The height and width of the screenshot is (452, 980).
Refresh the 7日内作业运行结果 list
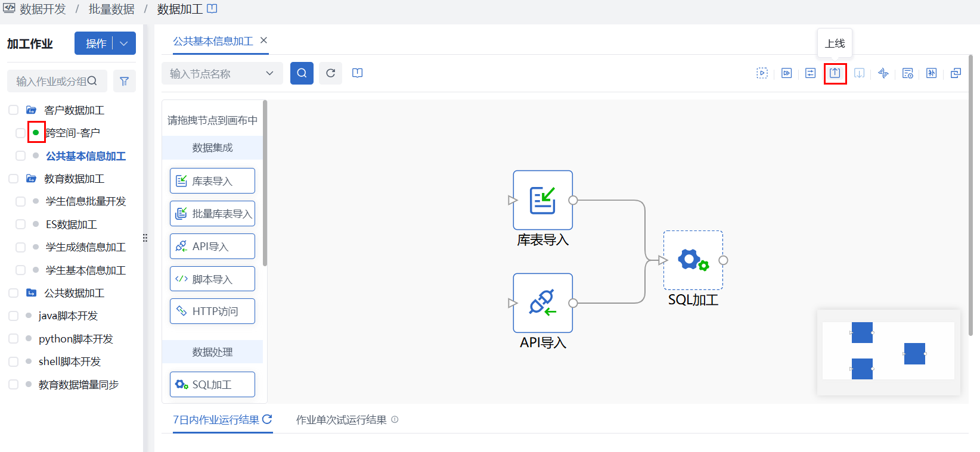click(x=267, y=419)
